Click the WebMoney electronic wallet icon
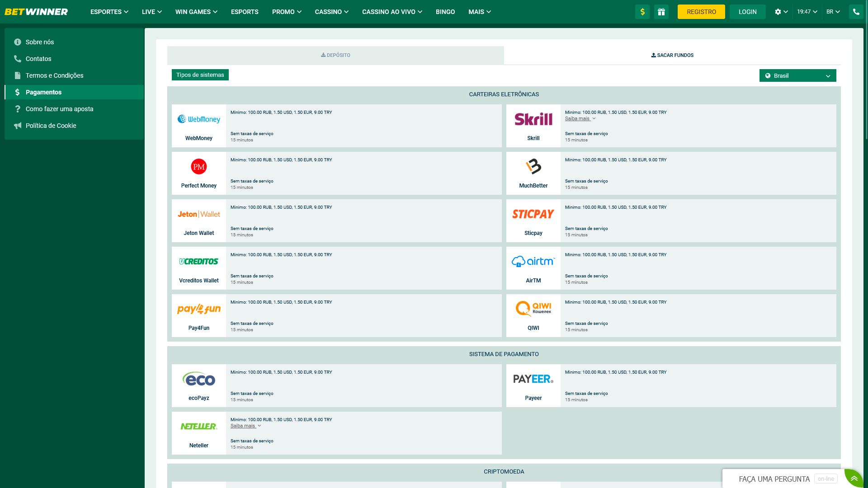This screenshot has height=488, width=868. tap(198, 119)
